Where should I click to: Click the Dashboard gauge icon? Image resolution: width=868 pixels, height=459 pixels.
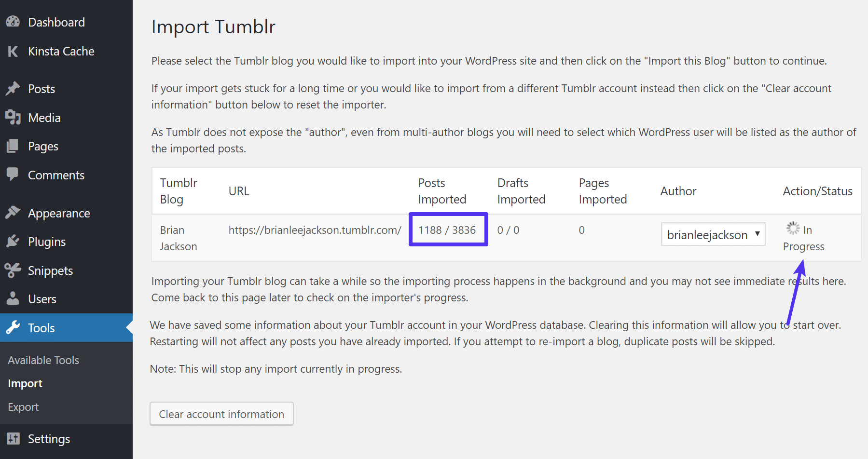point(13,22)
